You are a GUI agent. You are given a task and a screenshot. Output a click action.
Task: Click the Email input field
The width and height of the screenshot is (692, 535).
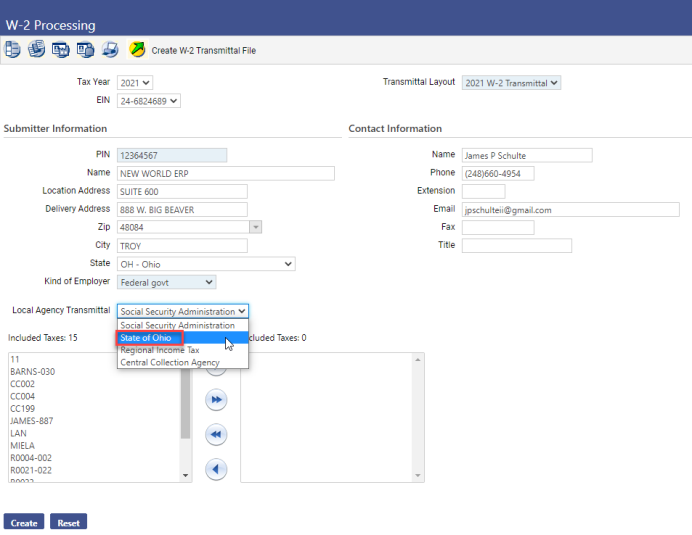[570, 210]
